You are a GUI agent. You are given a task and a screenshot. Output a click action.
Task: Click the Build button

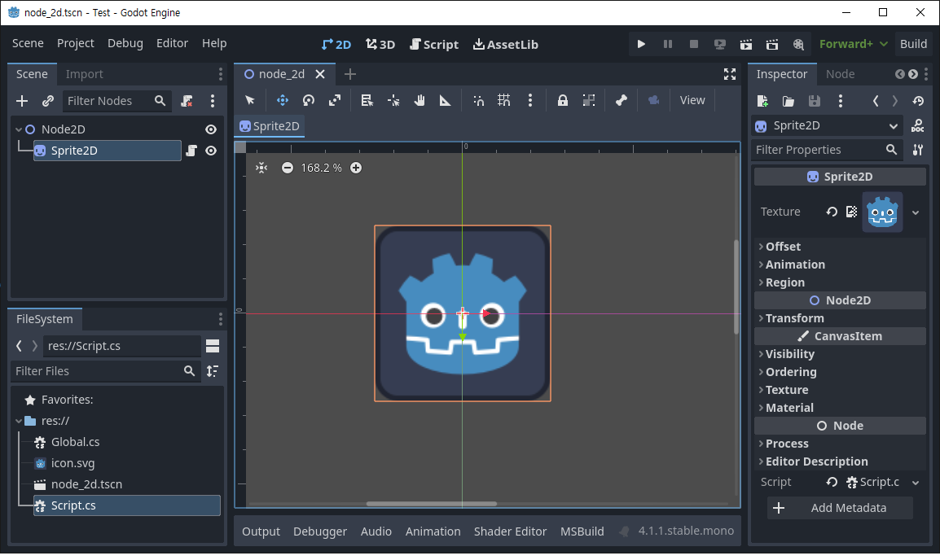tap(913, 44)
